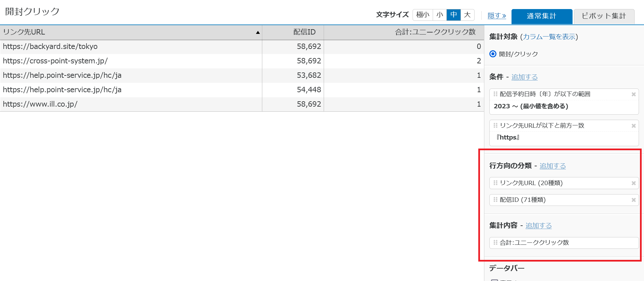Click the drag handle on 合計:ユニーククリック数 chip
Image resolution: width=644 pixels, height=281 pixels.
coord(495,242)
